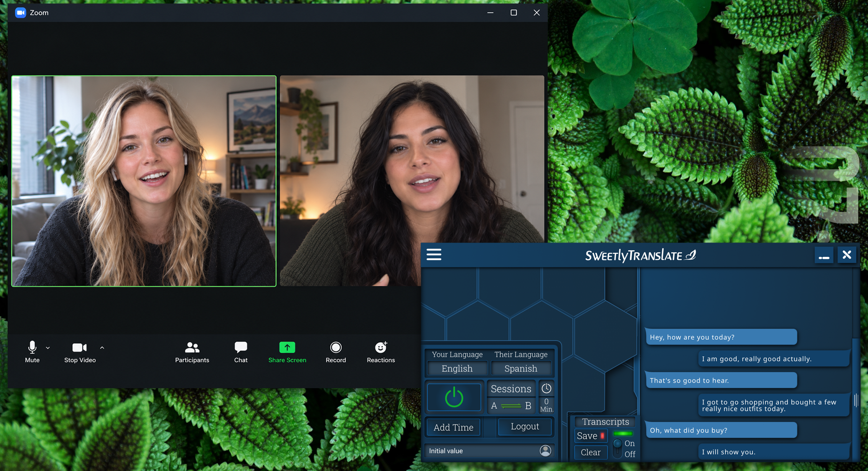868x471 pixels.
Task: Stop video with the camera icon
Action: tap(79, 352)
